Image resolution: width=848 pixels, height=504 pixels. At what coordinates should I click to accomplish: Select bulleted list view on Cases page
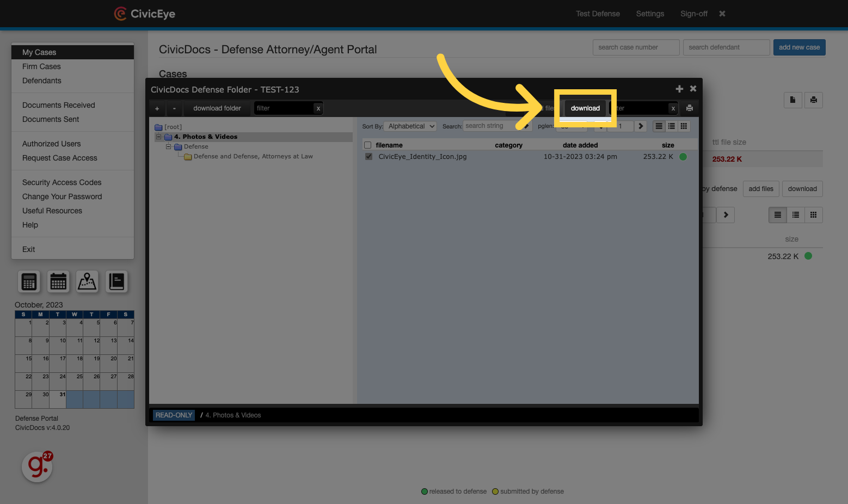pos(796,215)
